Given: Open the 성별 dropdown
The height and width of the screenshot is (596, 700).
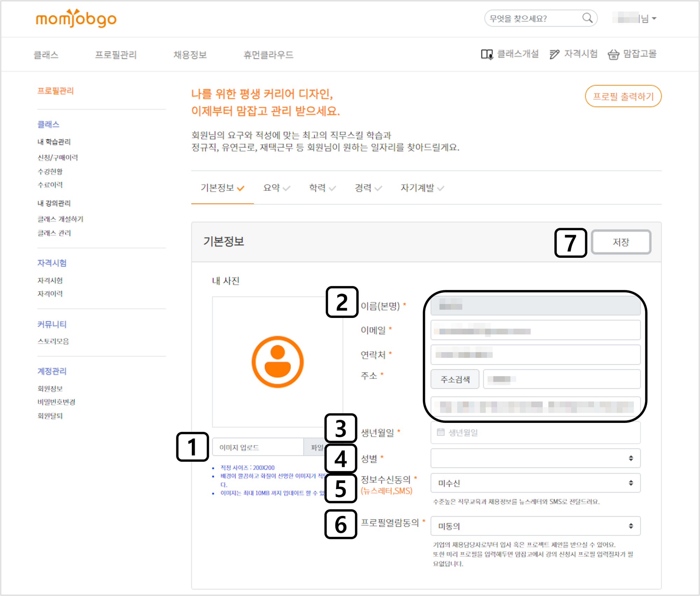Looking at the screenshot, I should pyautogui.click(x=535, y=458).
